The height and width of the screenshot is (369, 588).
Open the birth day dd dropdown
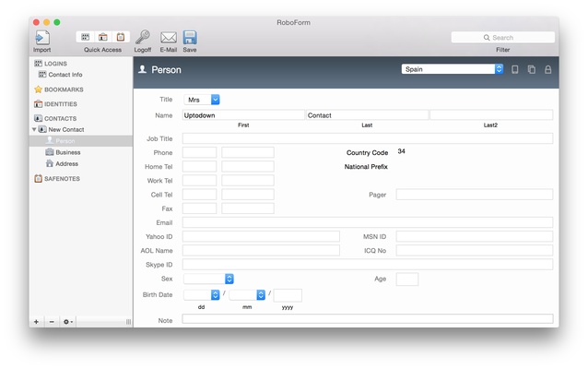[x=202, y=294]
